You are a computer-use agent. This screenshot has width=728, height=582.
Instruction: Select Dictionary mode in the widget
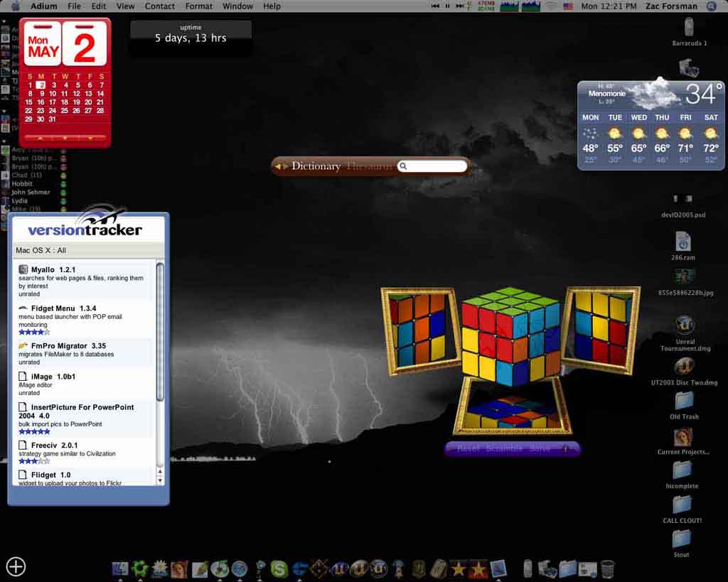tap(316, 166)
